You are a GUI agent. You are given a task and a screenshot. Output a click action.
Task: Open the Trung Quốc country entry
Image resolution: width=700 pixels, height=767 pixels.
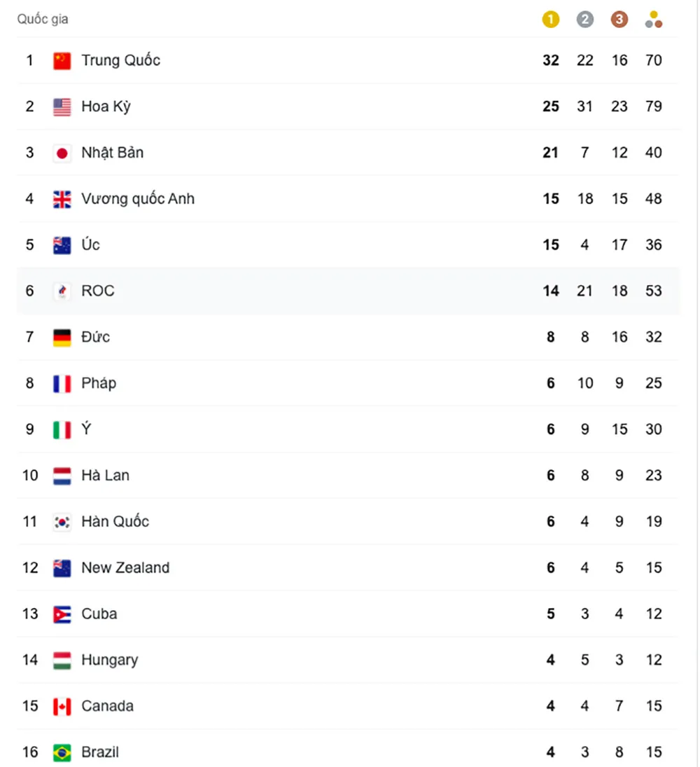(120, 60)
